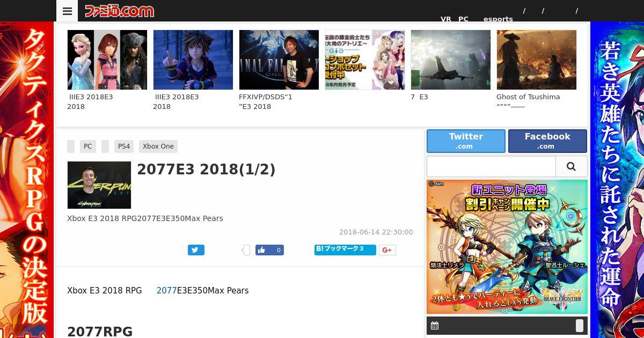
Task: Click the Cyberpunk article thumbnail image
Action: point(99,185)
